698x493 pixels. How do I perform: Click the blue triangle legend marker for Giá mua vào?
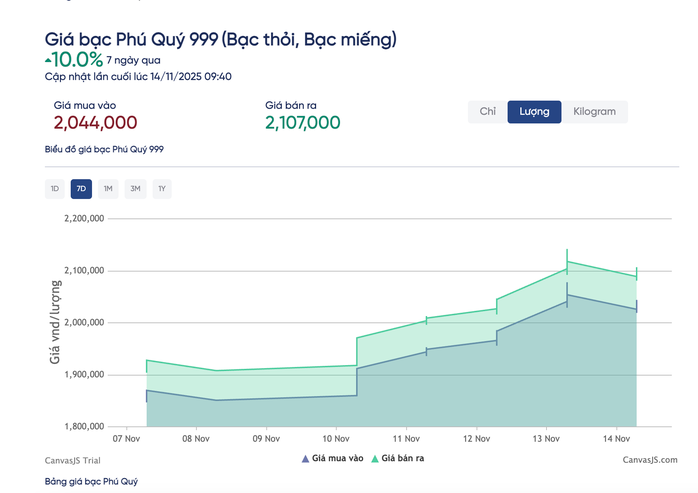[305, 459]
